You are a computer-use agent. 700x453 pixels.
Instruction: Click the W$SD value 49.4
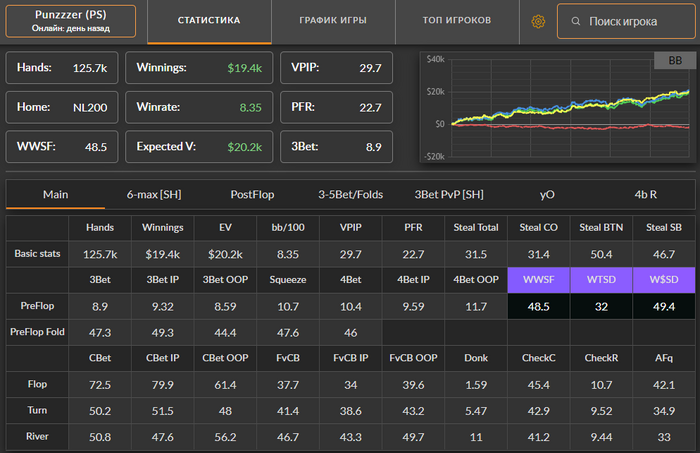[664, 307]
